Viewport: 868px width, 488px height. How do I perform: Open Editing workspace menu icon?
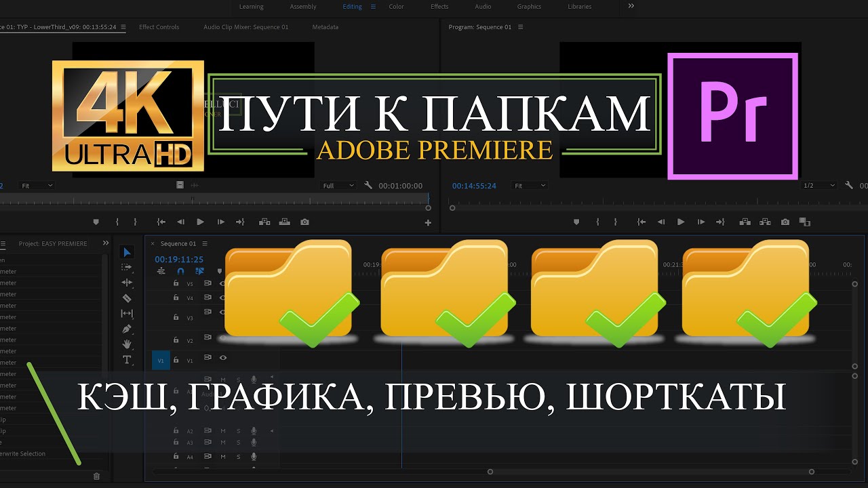(372, 7)
